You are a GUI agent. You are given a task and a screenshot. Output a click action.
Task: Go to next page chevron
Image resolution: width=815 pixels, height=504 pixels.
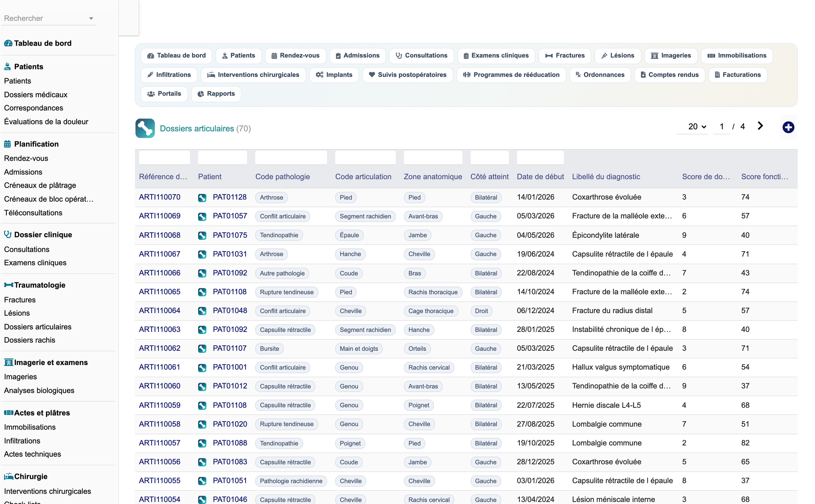click(760, 126)
